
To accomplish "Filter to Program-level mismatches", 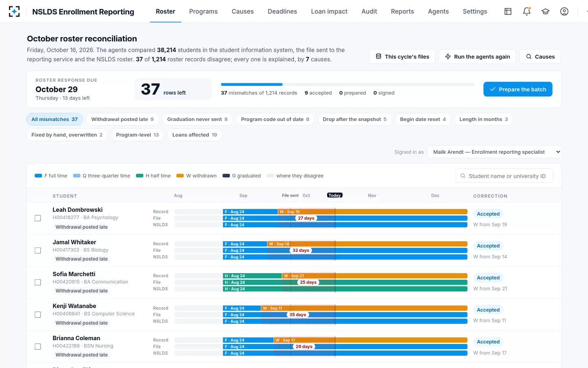I will 137,135.
